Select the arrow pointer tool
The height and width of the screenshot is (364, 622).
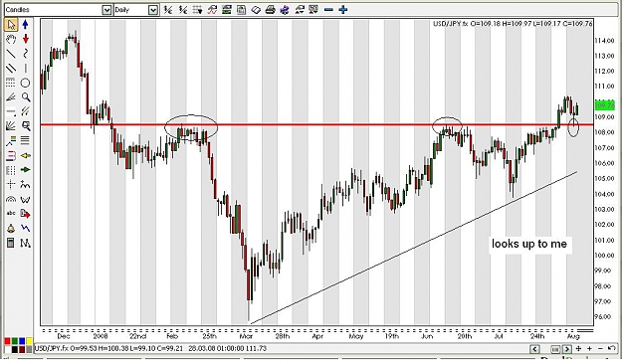pyautogui.click(x=11, y=25)
